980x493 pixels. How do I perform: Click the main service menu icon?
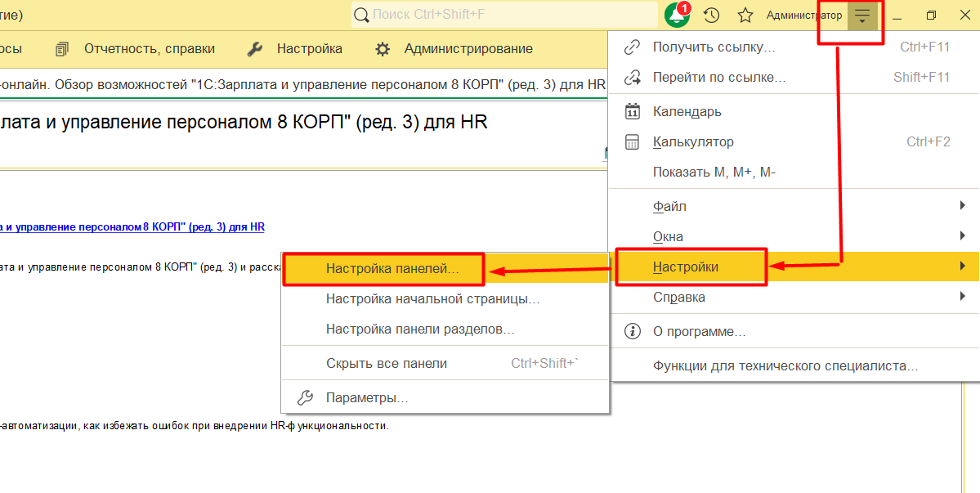(862, 16)
